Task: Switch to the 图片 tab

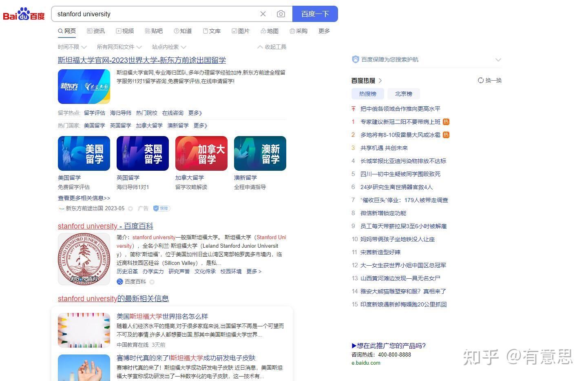Action: [x=241, y=31]
